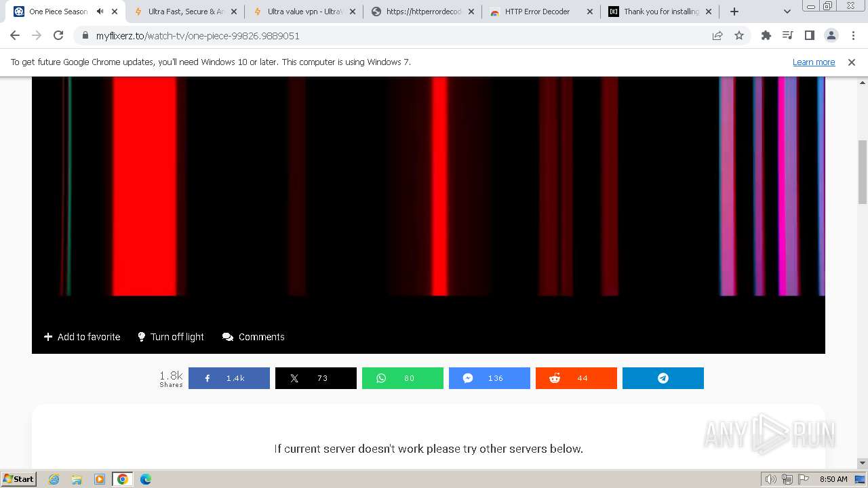Switch to Thank you for installing tab
Image resolution: width=868 pixels, height=488 pixels.
click(x=661, y=12)
